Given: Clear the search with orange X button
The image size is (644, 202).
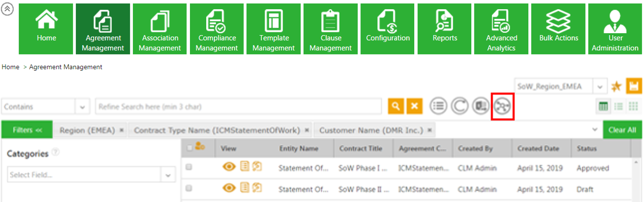Looking at the screenshot, I should pyautogui.click(x=414, y=106).
